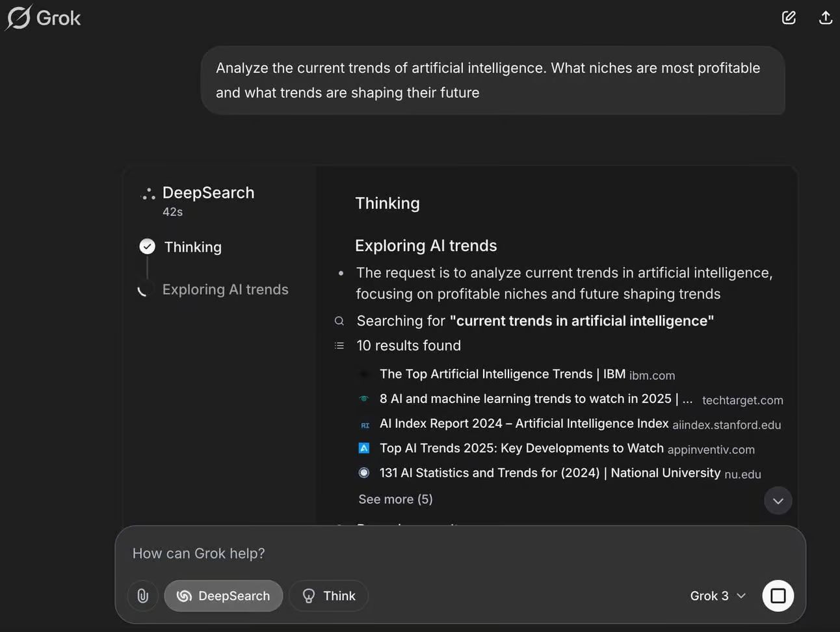Toggle the Think mode button
Screen dimensions: 840x632
tap(328, 596)
